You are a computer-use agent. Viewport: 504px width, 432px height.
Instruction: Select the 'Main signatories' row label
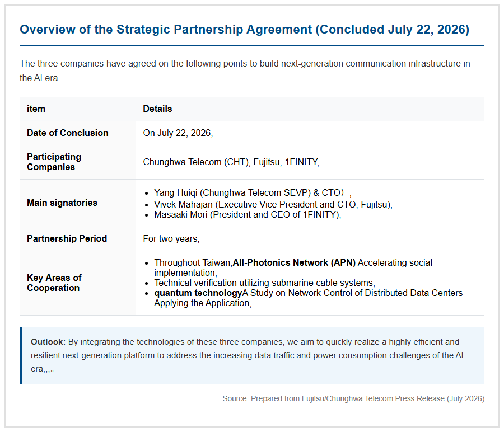pos(62,203)
